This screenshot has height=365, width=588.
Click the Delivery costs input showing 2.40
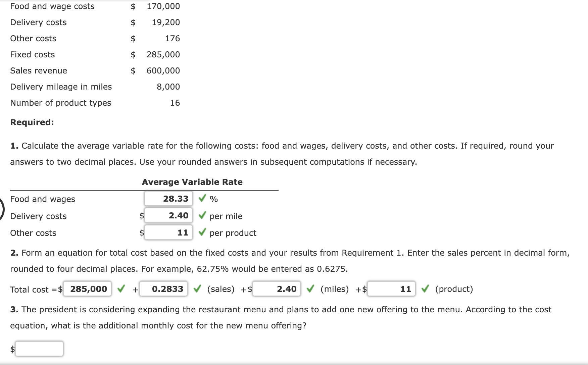tap(168, 216)
